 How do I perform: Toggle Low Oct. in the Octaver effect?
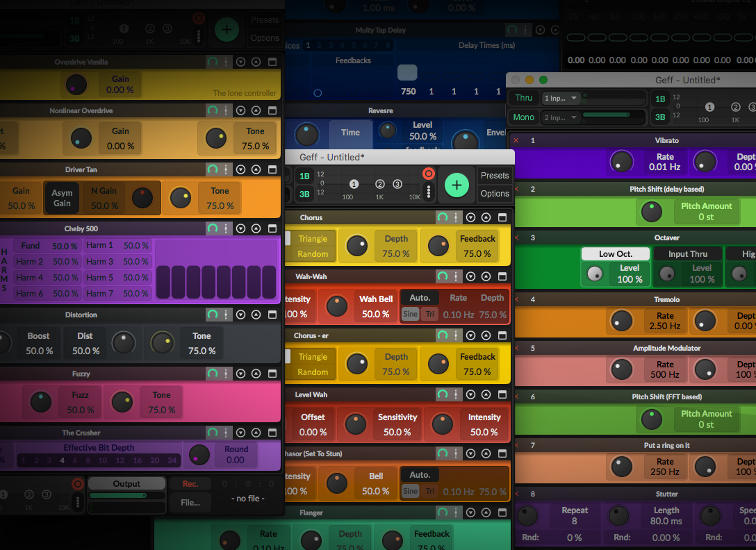coord(616,254)
